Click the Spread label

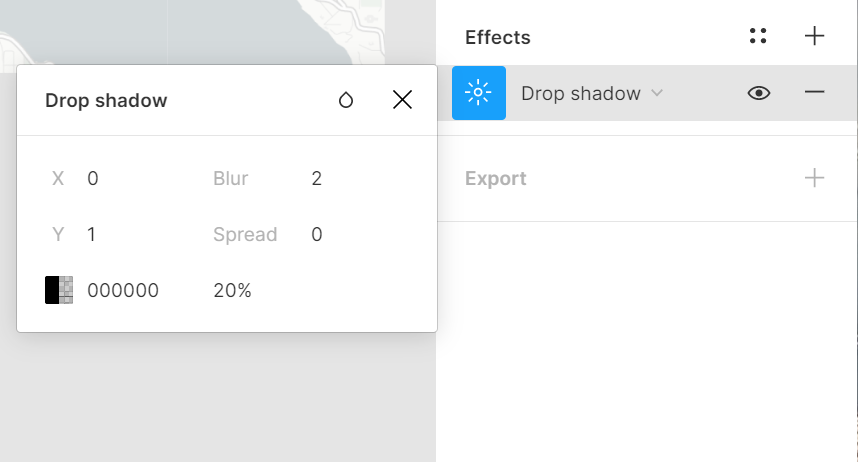(x=245, y=235)
